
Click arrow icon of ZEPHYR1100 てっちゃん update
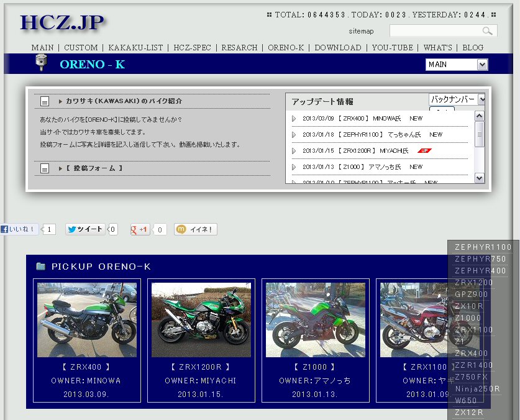coord(294,135)
